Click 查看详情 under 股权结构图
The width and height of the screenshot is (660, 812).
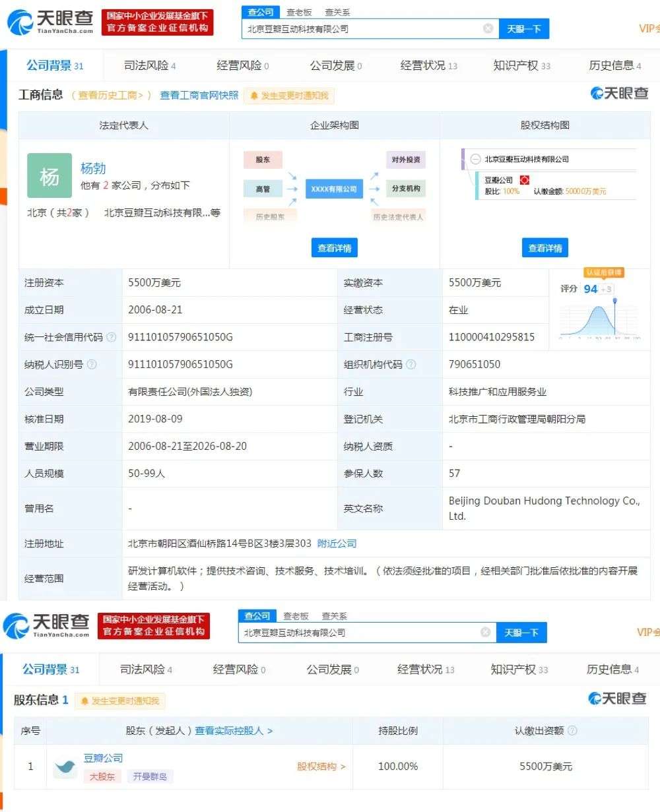pyautogui.click(x=545, y=248)
